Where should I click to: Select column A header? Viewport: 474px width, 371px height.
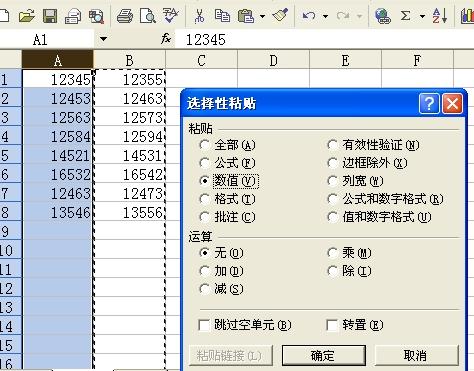(57, 60)
